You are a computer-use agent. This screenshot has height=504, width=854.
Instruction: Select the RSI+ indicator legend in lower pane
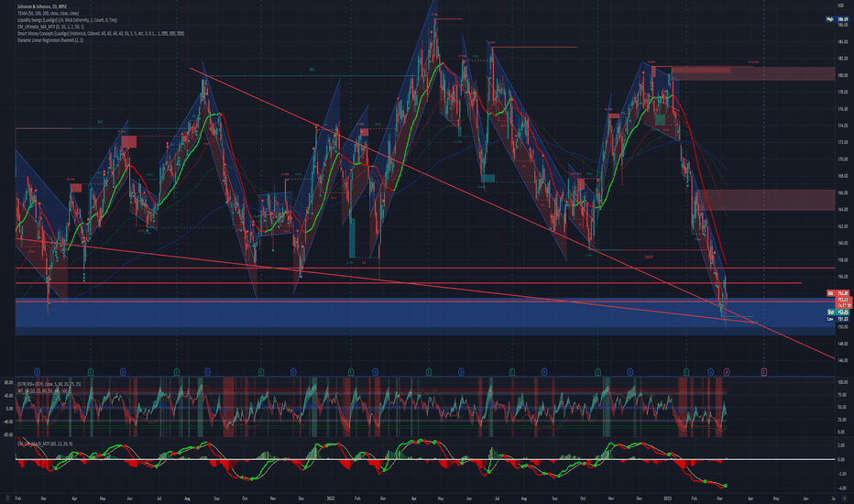coord(49,384)
